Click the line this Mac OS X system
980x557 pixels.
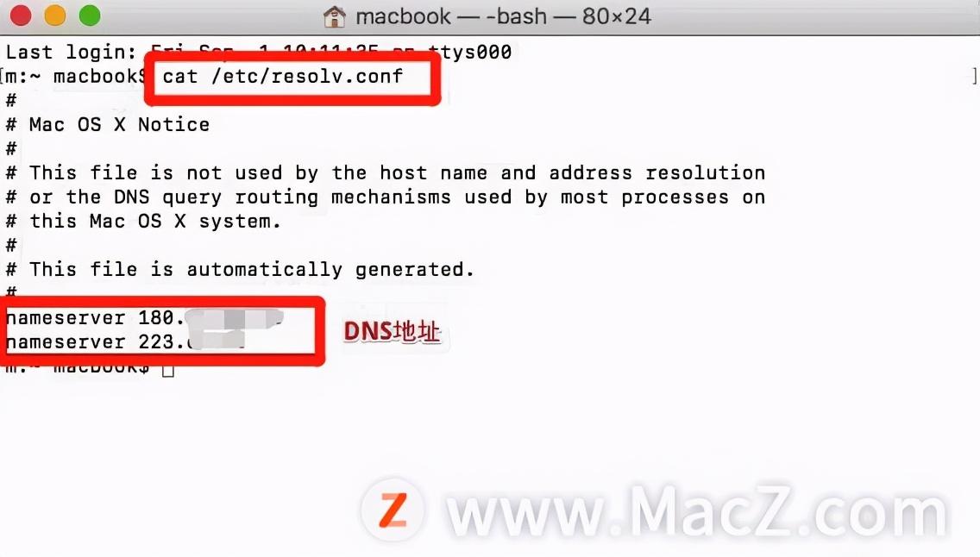point(144,221)
